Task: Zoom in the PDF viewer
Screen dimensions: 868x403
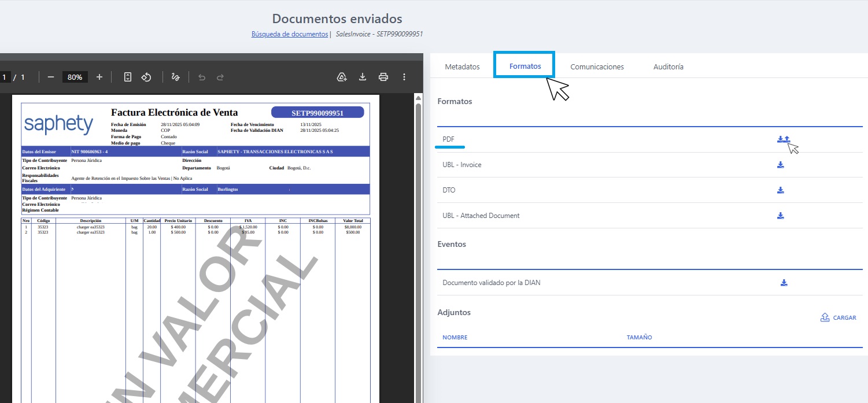Action: click(99, 77)
